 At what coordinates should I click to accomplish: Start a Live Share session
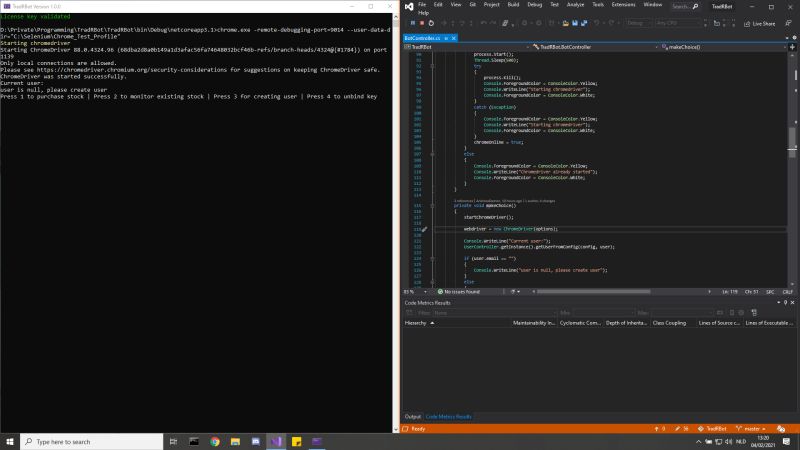click(760, 23)
